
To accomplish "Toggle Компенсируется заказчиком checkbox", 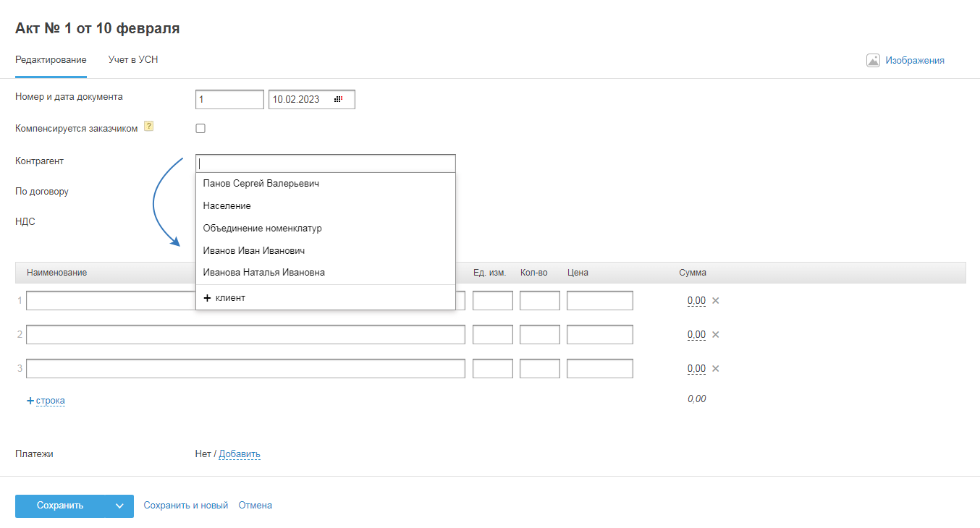I will 200,129.
